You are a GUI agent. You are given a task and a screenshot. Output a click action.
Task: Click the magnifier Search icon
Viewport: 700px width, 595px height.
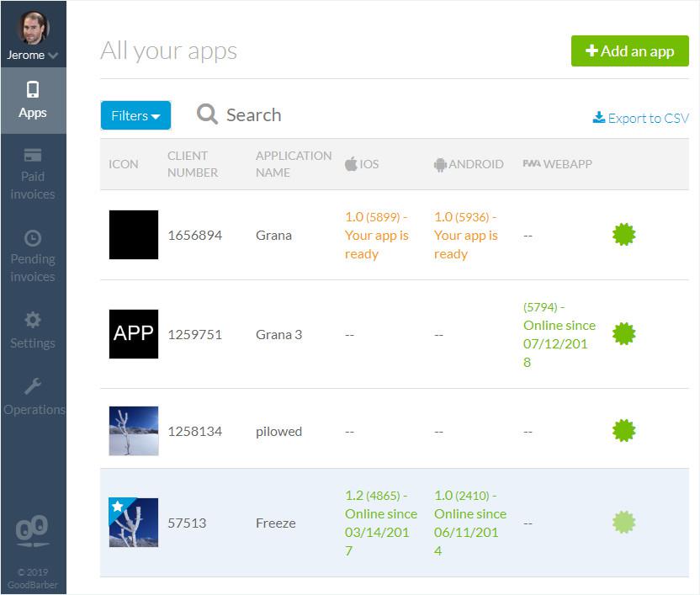click(207, 114)
